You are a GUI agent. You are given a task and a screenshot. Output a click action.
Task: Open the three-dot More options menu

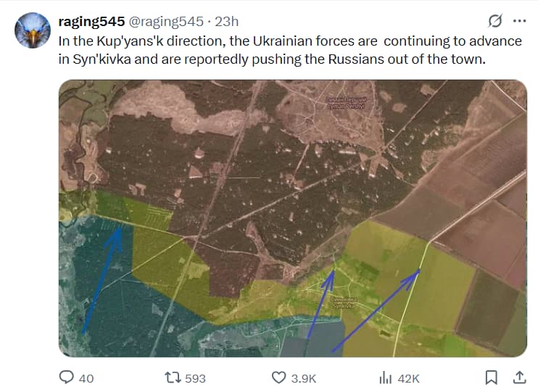pyautogui.click(x=519, y=20)
